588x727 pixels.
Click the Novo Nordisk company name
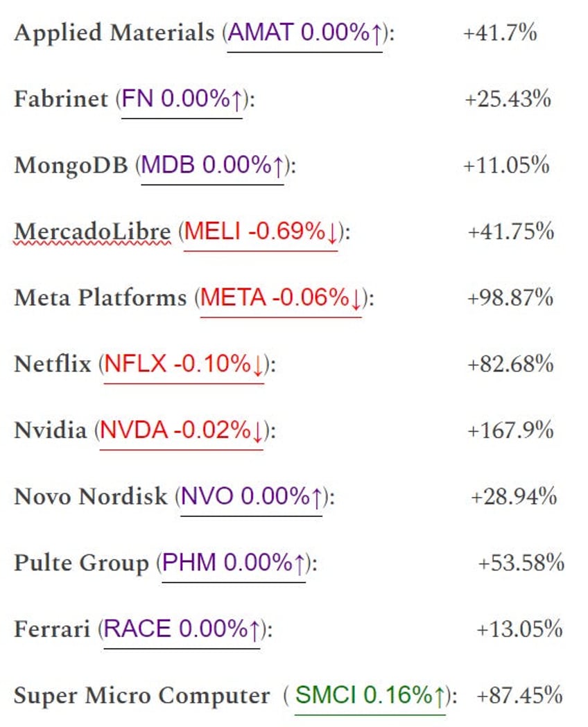[90, 497]
